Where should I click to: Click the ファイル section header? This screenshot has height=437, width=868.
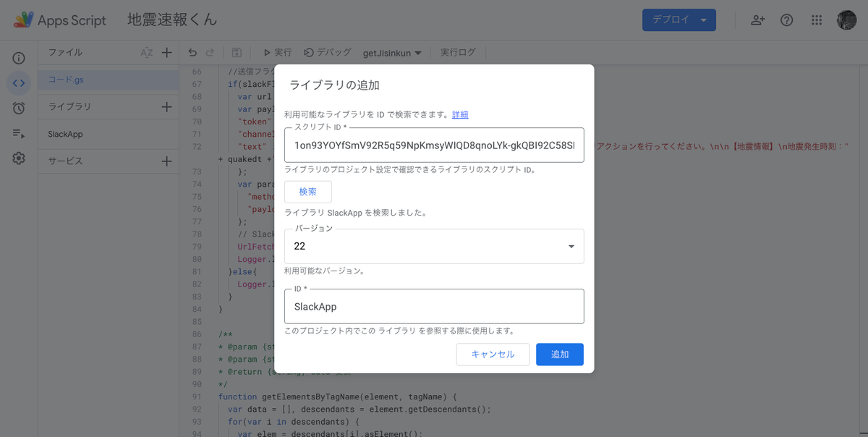point(65,52)
